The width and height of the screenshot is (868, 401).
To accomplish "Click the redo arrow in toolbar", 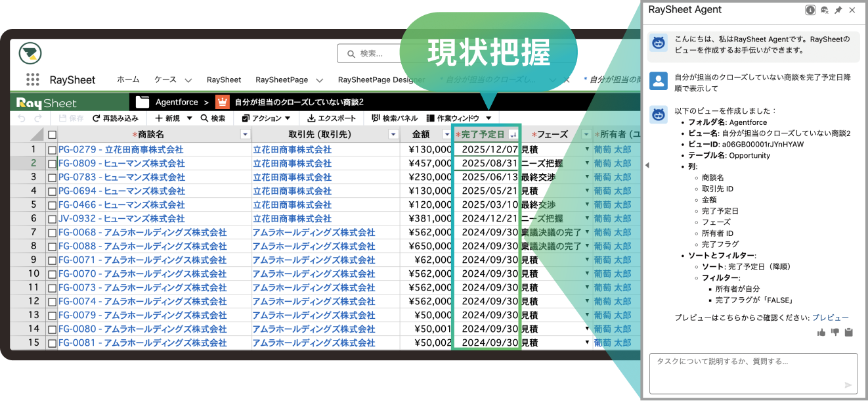I will pyautogui.click(x=38, y=118).
